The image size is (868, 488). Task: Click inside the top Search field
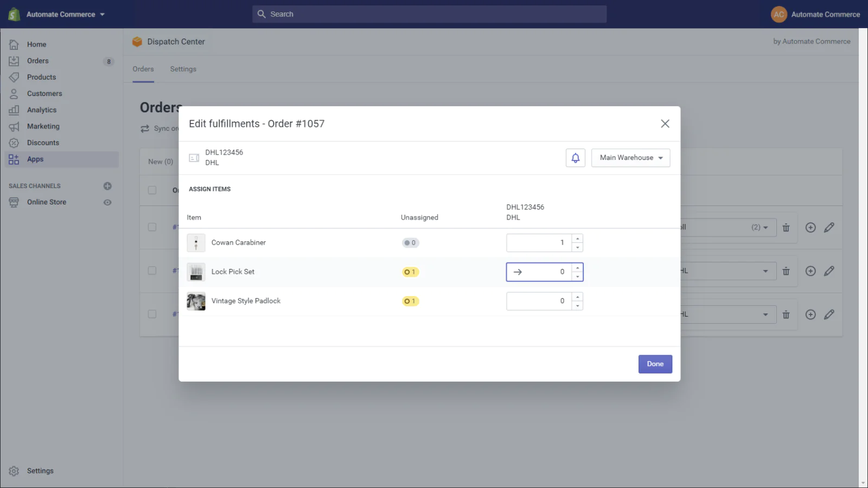pyautogui.click(x=430, y=14)
